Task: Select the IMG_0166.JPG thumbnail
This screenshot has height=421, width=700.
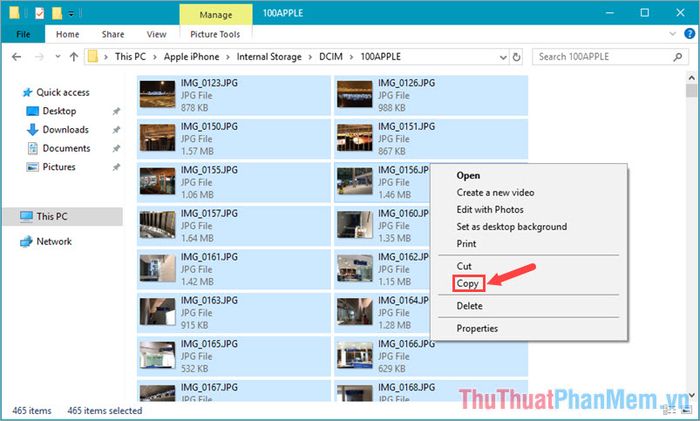Action: coord(354,355)
